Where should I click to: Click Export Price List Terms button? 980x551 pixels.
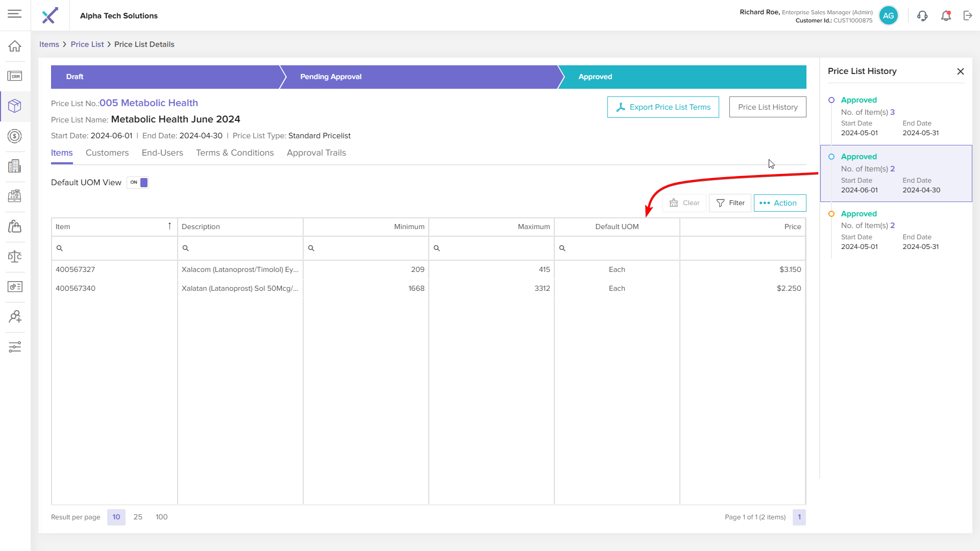663,107
